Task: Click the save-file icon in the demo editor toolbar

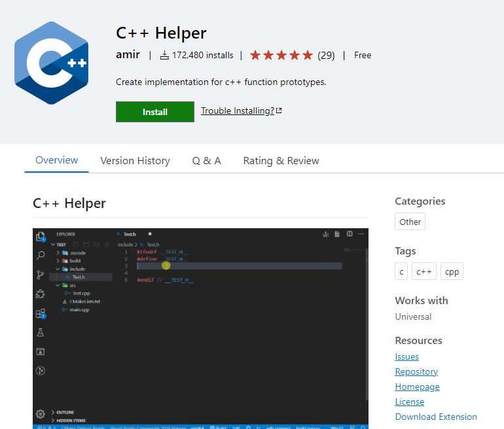Action: click(x=337, y=234)
